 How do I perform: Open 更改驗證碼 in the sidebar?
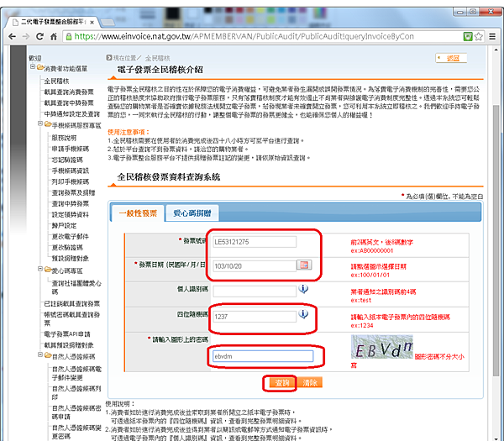click(67, 247)
